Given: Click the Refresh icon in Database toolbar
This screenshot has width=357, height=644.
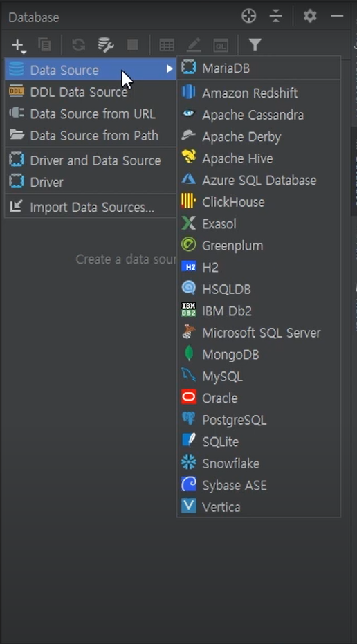Looking at the screenshot, I should tap(78, 45).
